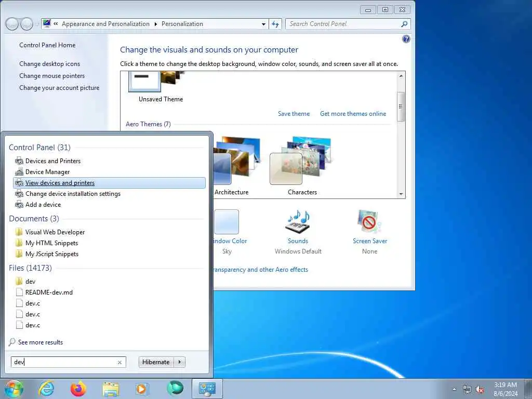Go to Control Panel Home

[47, 45]
